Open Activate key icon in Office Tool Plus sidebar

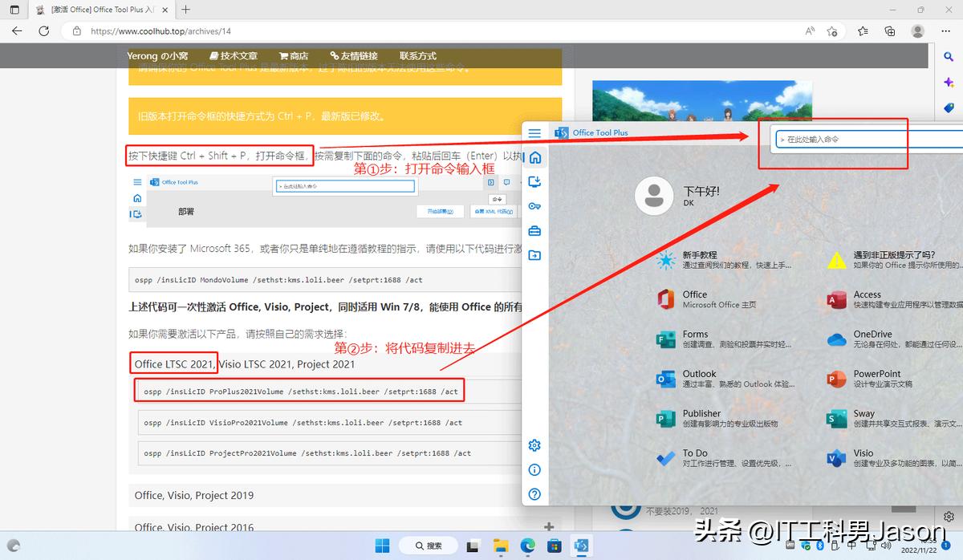point(534,206)
